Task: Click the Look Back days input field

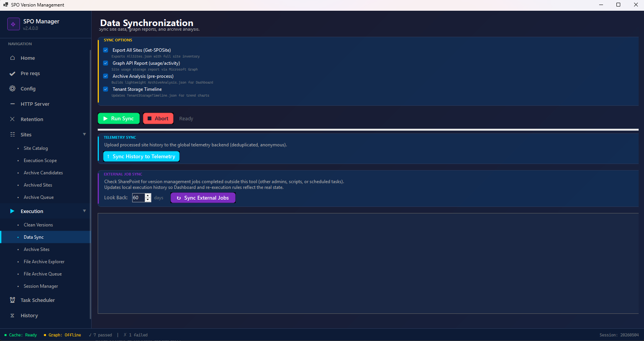Action: coord(138,198)
